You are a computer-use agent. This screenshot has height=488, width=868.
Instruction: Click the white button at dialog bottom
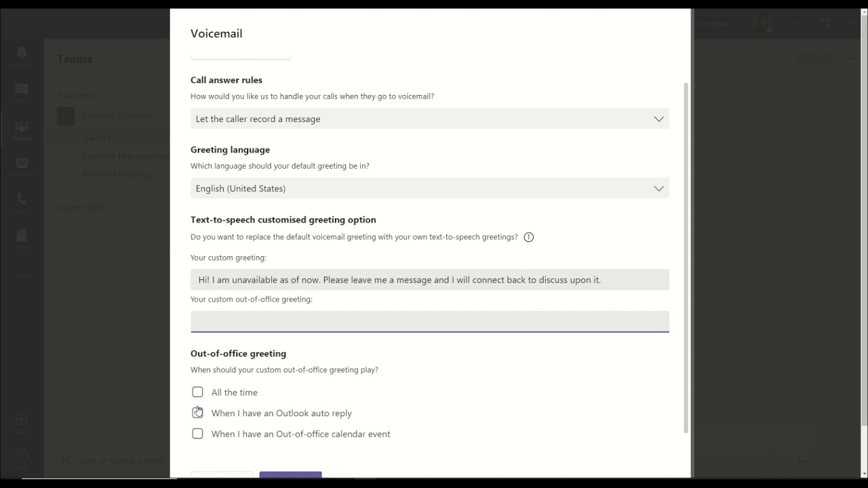[222, 474]
